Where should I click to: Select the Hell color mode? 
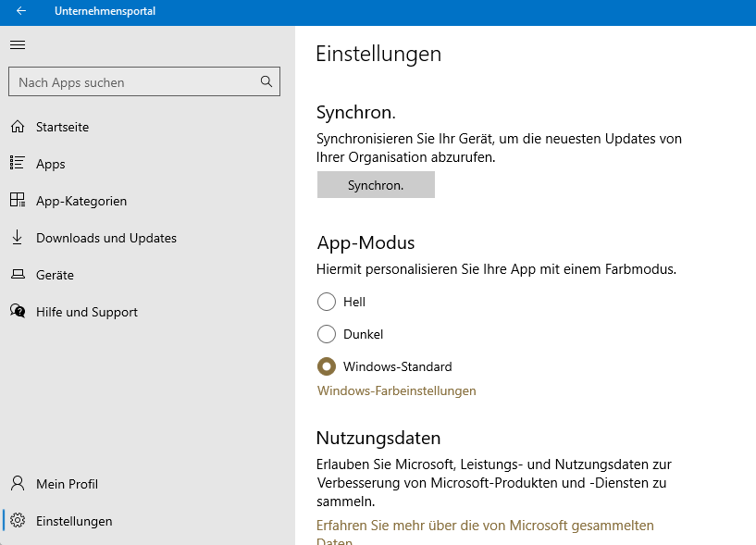pyautogui.click(x=327, y=302)
